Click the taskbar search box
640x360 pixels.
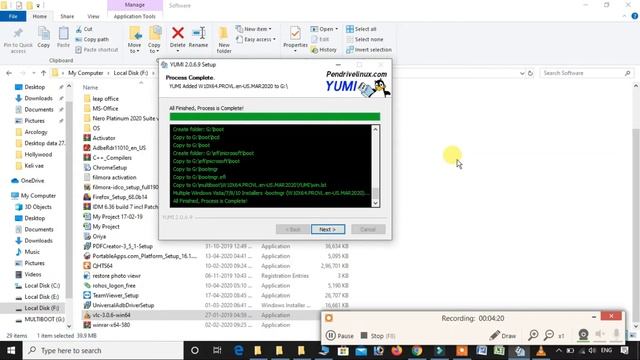pyautogui.click(x=103, y=350)
